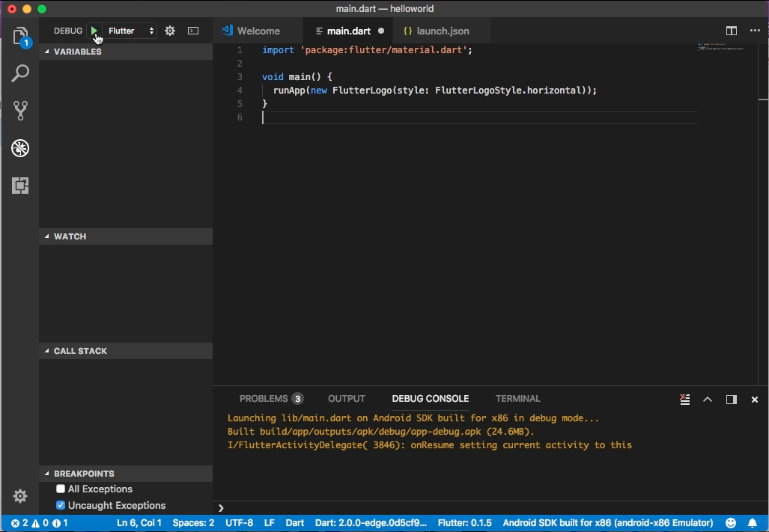Select the Debug Console panel tab
Image resolution: width=769 pixels, height=532 pixels.
(x=430, y=399)
